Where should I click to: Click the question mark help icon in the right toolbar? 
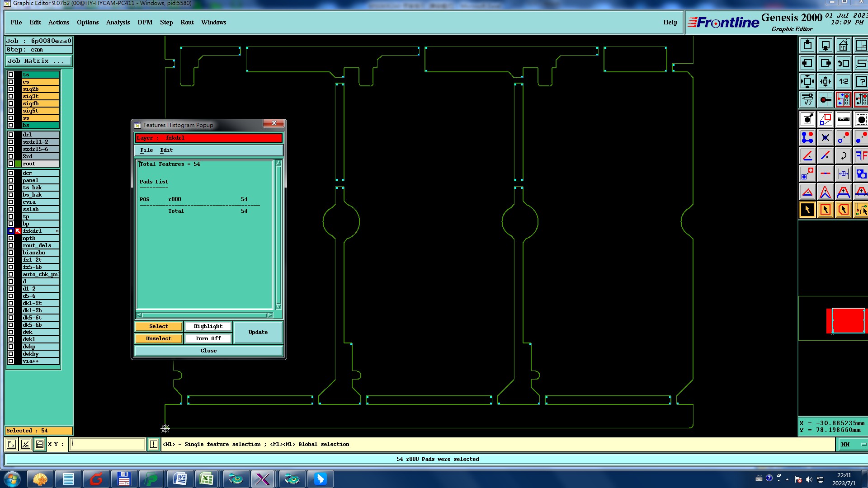click(x=861, y=82)
